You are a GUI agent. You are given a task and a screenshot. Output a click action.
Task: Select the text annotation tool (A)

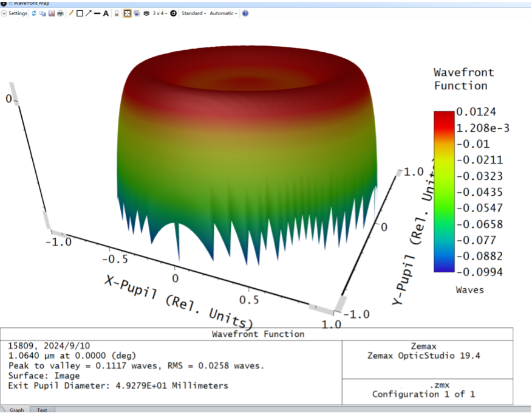click(106, 13)
